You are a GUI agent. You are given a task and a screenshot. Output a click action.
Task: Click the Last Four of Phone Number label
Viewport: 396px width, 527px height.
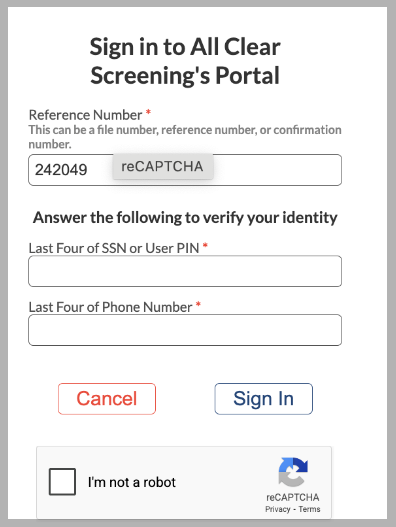point(110,307)
